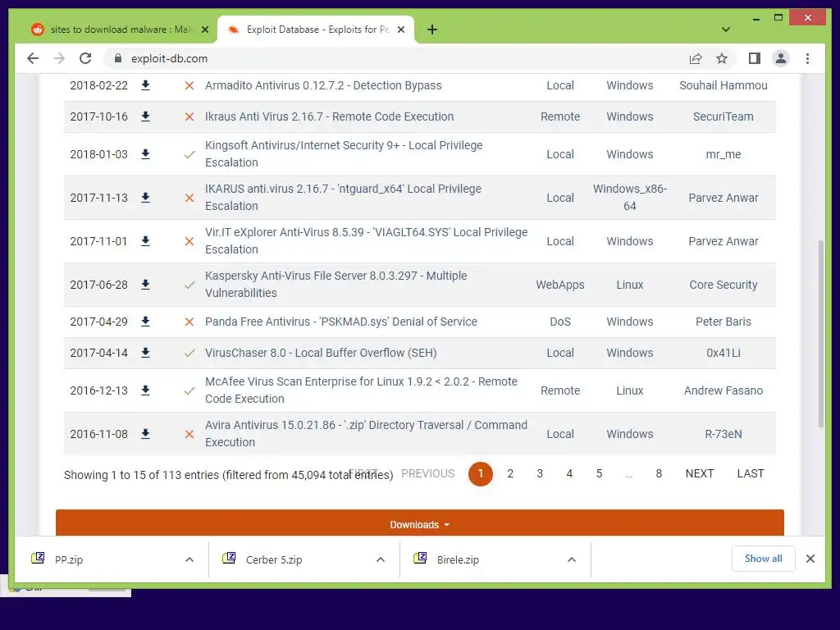
Task: Download the Avira Antivirus exploit
Action: (x=145, y=434)
